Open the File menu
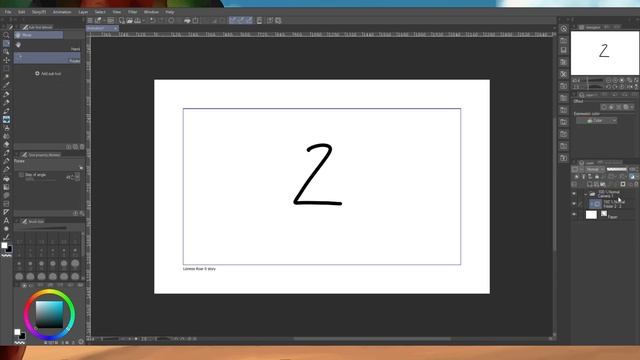Viewport: 640px width, 360px height. tap(8, 12)
